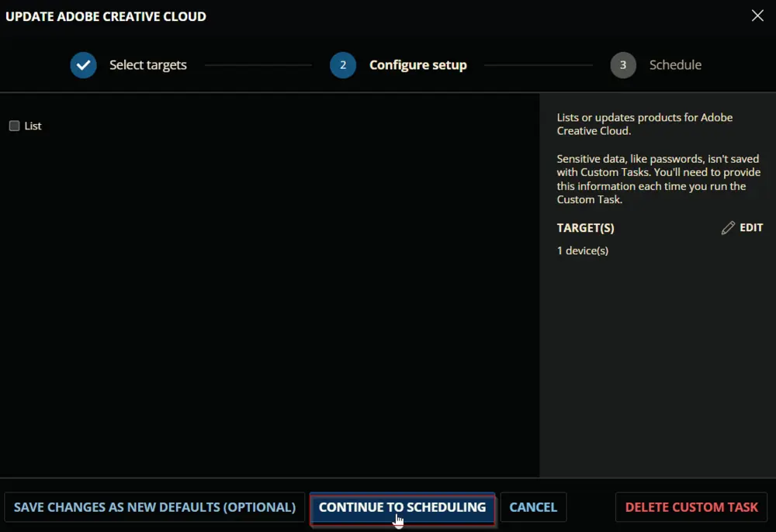Click the Continue to Scheduling button

(402, 507)
